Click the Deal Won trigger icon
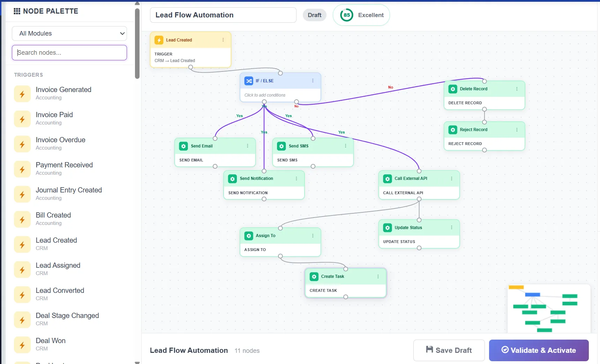The height and width of the screenshot is (364, 600). (22, 345)
